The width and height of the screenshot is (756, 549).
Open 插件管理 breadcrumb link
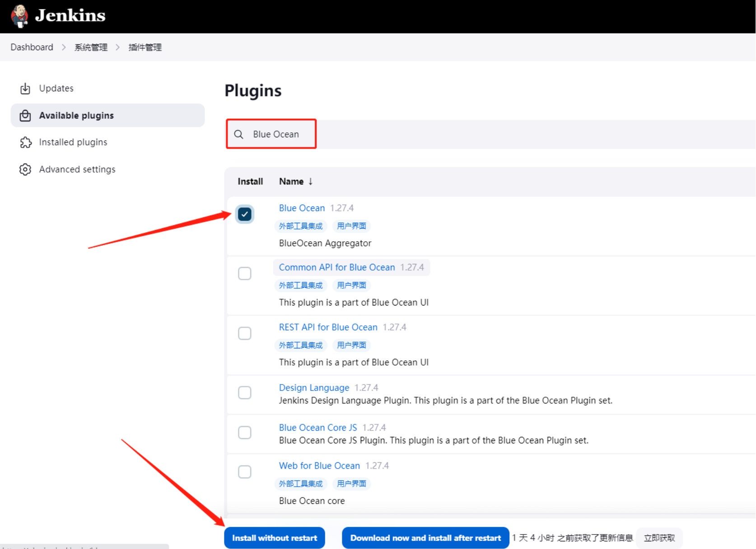click(145, 47)
